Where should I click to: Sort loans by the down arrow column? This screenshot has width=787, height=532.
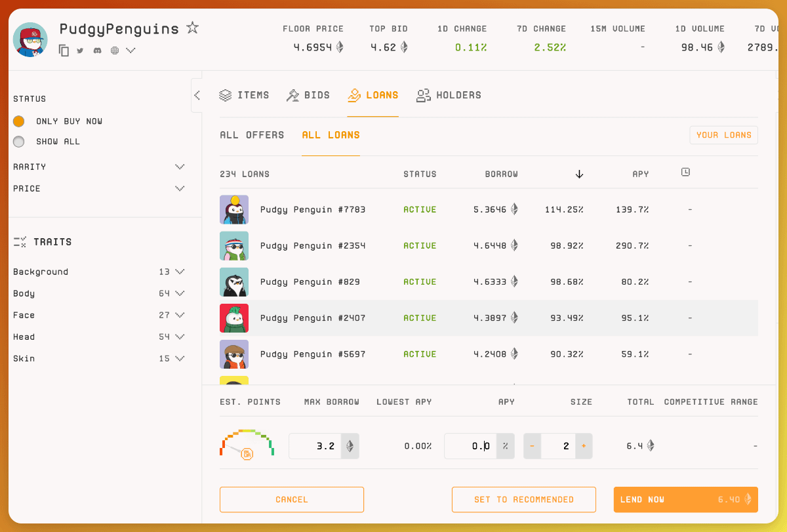[x=579, y=174]
